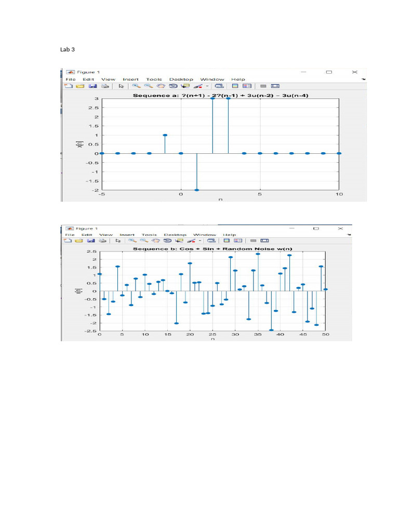Open Edit menu in Sequence a figure
Image resolution: width=399 pixels, height=532 pixels.
(x=88, y=79)
